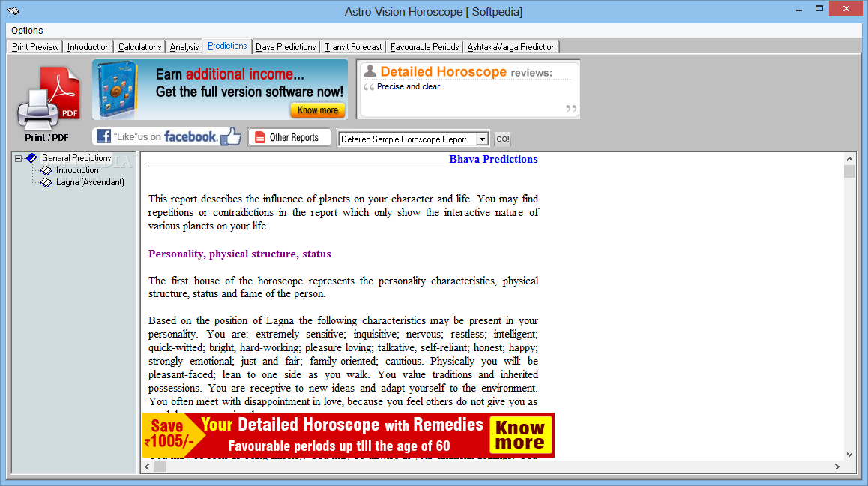Click the vertical scrollbar up arrow

point(850,158)
